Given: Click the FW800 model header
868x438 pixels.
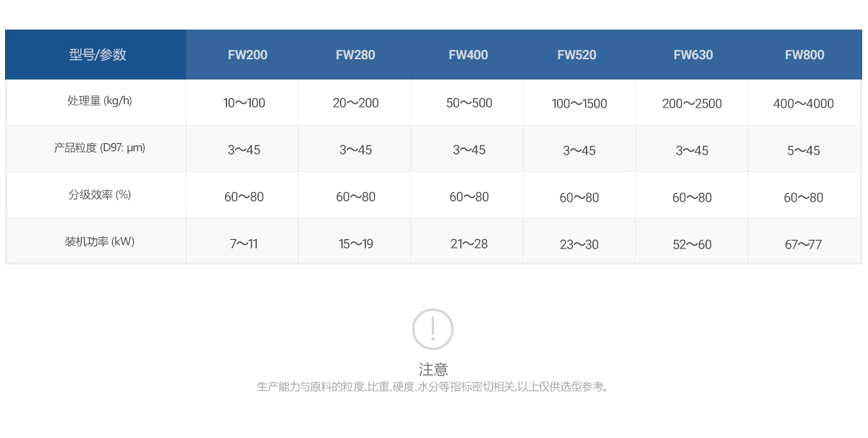Looking at the screenshot, I should (804, 55).
